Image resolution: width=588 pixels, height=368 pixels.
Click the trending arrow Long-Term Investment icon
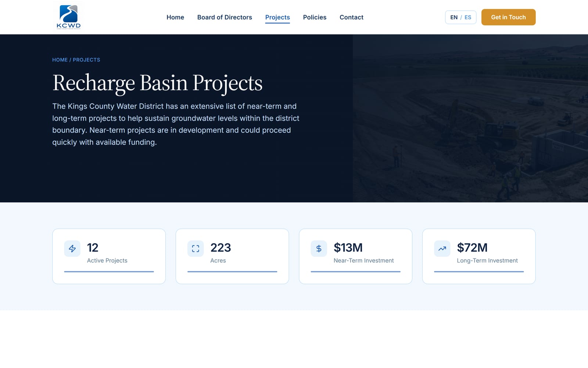[442, 249]
